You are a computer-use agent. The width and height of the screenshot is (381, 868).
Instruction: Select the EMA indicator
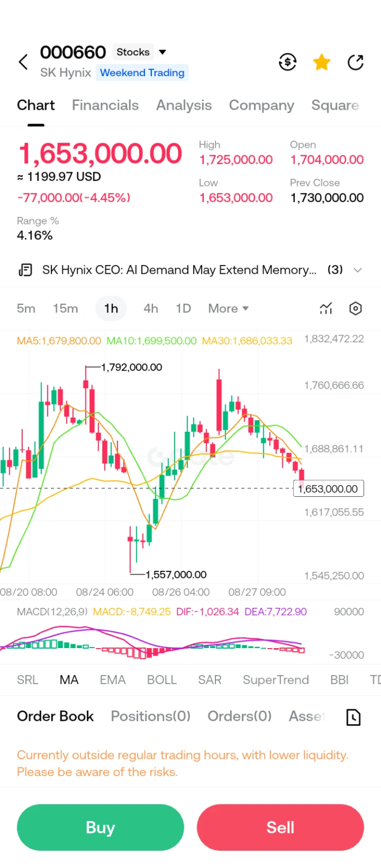click(112, 680)
